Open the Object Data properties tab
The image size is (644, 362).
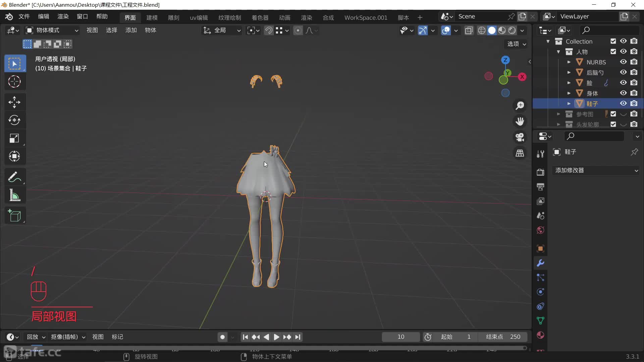[x=540, y=321]
